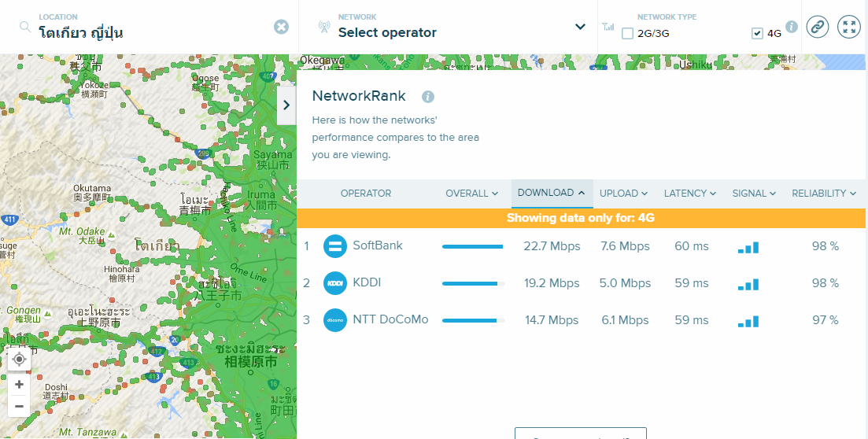Click the Operator column header

coord(366,194)
